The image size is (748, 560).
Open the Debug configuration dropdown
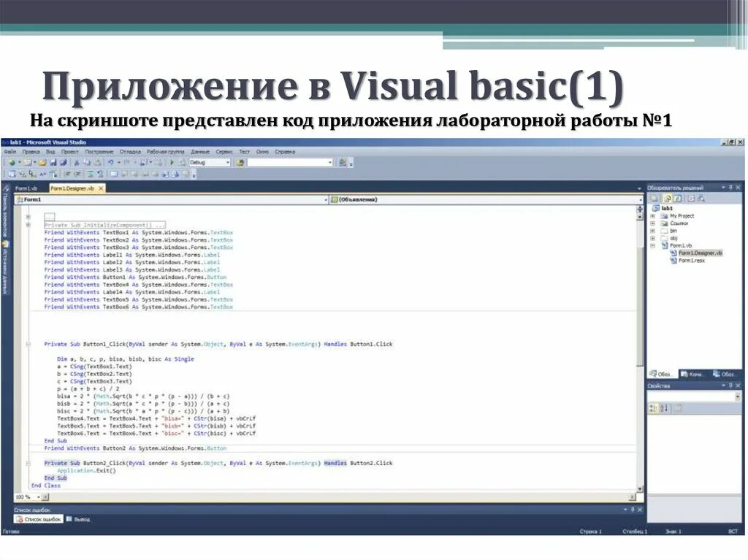point(228,163)
